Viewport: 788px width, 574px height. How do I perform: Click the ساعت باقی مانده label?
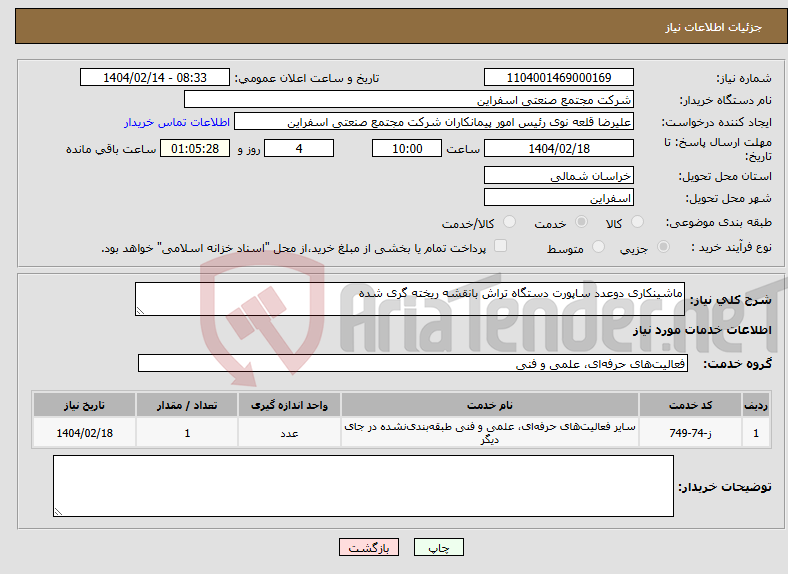[x=111, y=149]
